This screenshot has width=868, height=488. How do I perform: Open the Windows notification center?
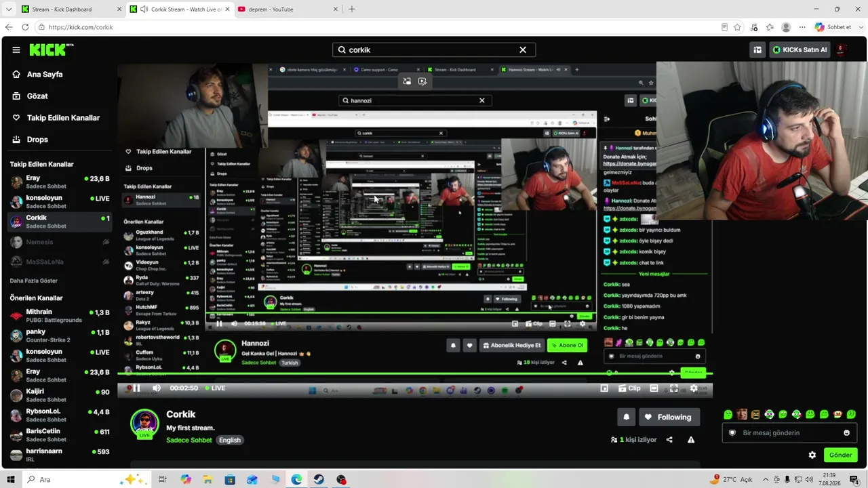pyautogui.click(x=855, y=480)
